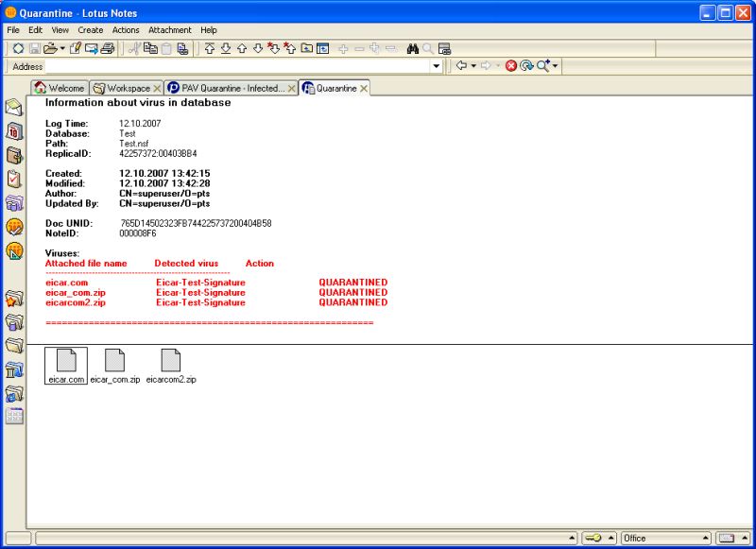The width and height of the screenshot is (756, 549).
Task: Click the Navigate Previous up-arrow icon
Action: coord(242,48)
